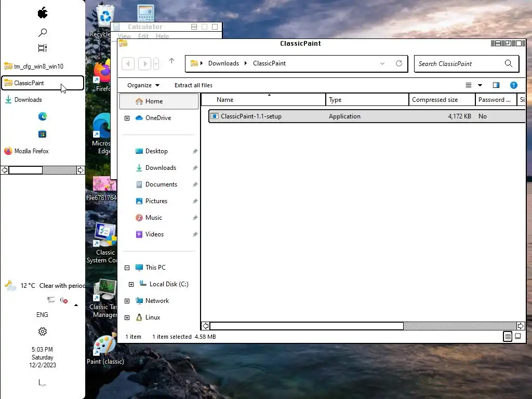The image size is (532, 399).
Task: Open Explorer help icon
Action: 514,85
